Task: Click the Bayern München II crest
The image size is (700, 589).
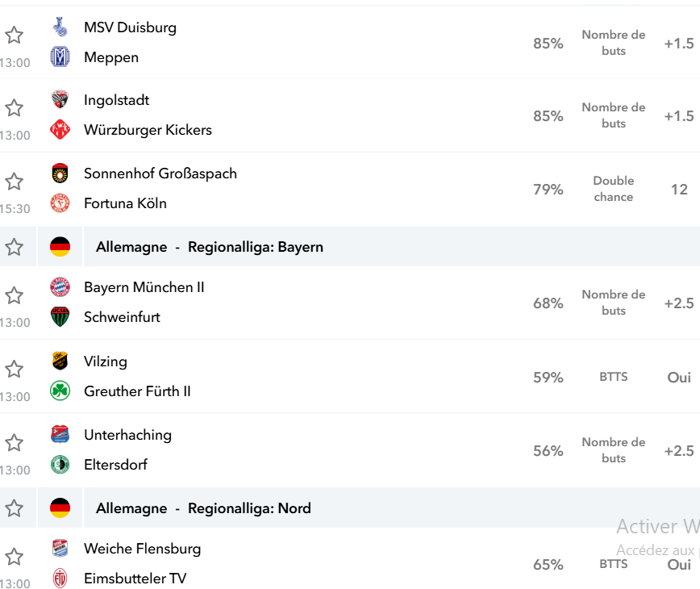Action: pos(60,286)
